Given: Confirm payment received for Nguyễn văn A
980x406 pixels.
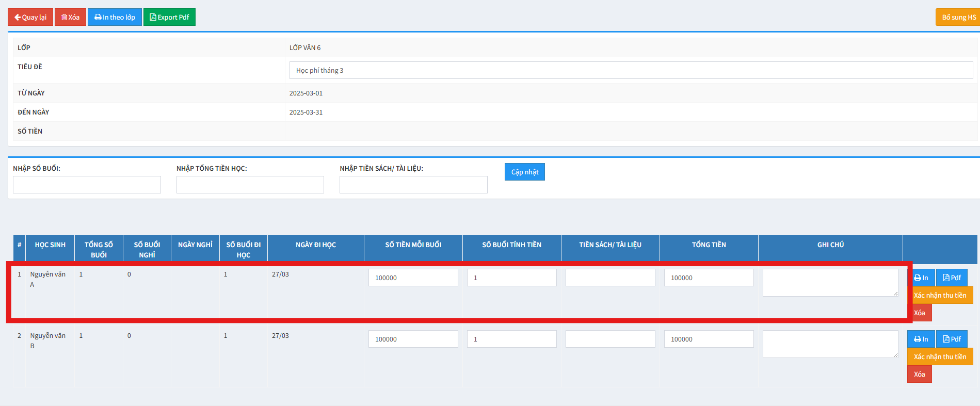Looking at the screenshot, I should point(941,296).
